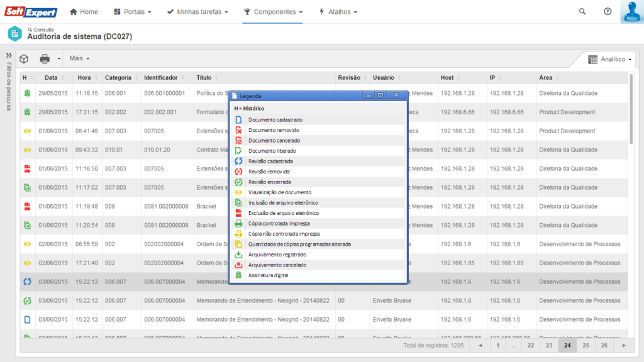644x362 pixels.
Task: Open the help question mark icon
Action: 608,12
